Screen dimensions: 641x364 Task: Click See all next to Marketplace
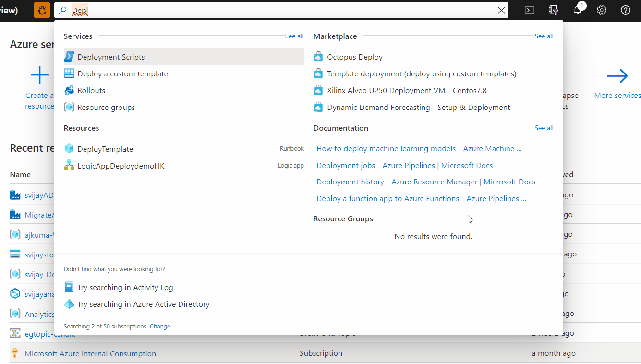click(544, 36)
